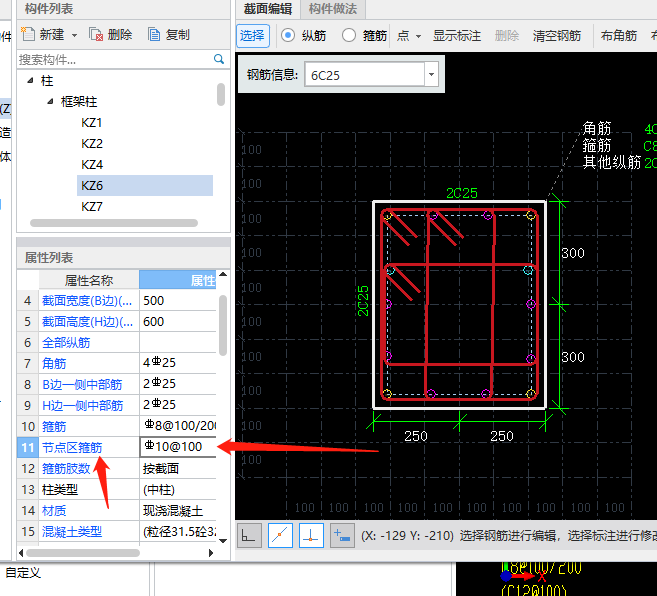657x596 pixels.
Task: Click the 复制 copy component icon
Action: [154, 34]
